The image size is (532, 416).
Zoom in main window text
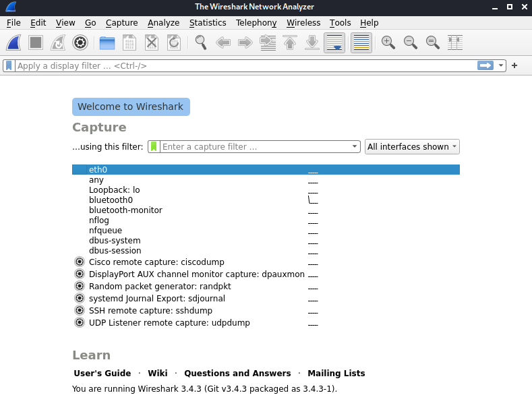click(388, 42)
